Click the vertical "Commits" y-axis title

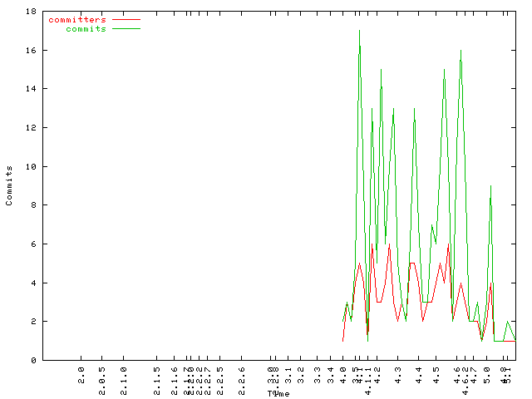coord(9,185)
